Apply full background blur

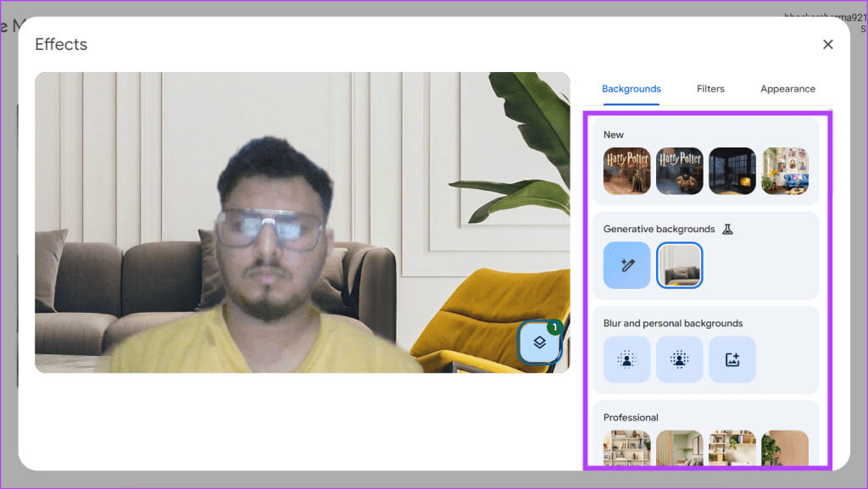click(x=679, y=359)
